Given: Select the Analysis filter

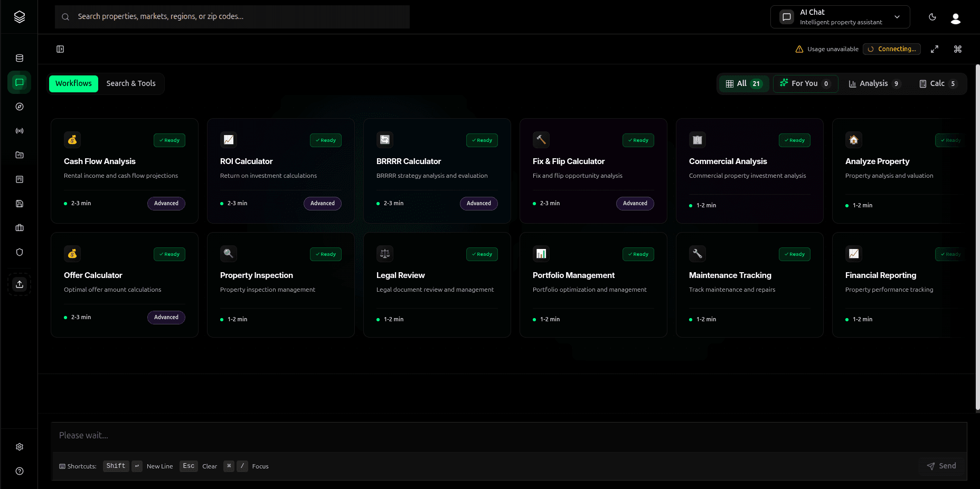Looking at the screenshot, I should pos(874,84).
